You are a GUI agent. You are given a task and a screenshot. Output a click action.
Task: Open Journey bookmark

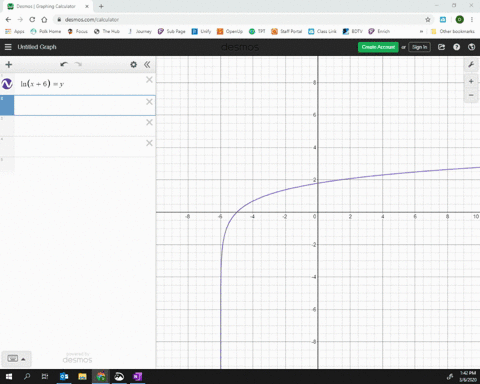(140, 31)
